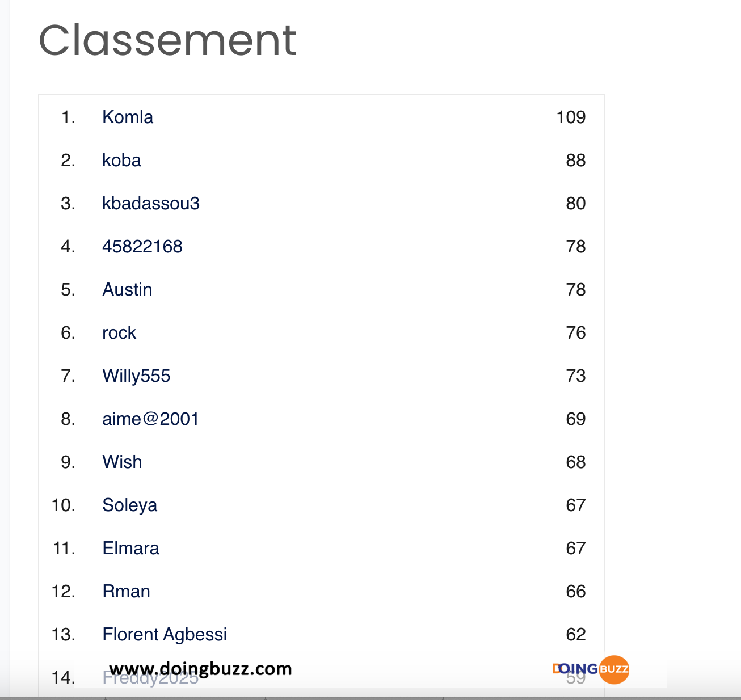Select the rock player entry
The image size is (741, 700).
tap(119, 332)
